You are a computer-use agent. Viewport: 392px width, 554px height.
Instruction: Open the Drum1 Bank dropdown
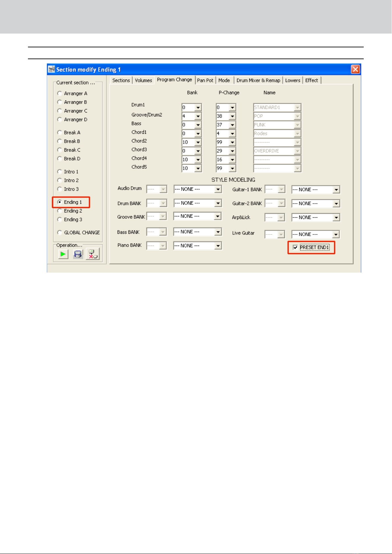tap(198, 108)
